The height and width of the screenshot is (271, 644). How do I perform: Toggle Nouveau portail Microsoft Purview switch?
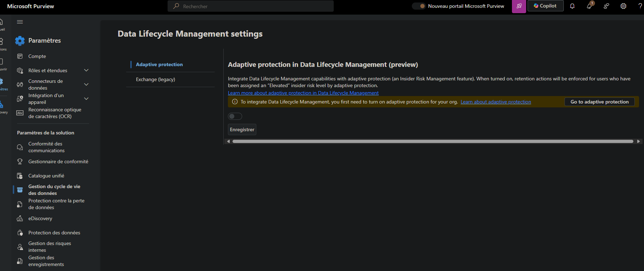(419, 6)
